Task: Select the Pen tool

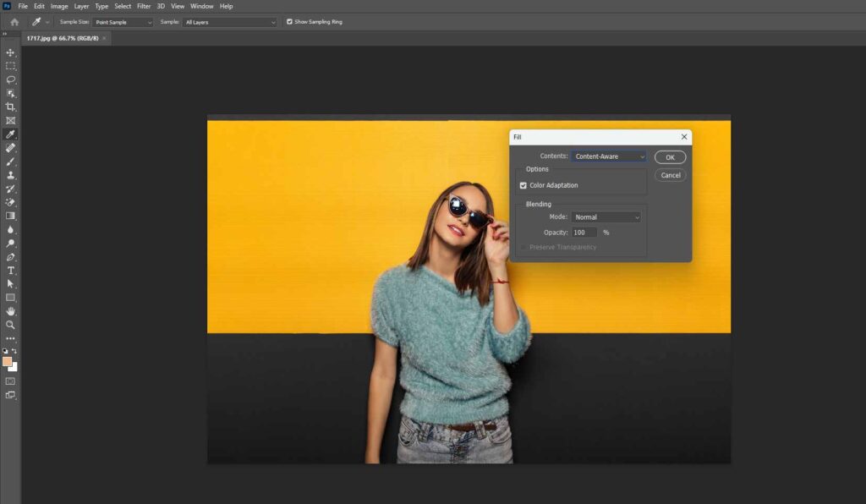Action: pos(10,257)
